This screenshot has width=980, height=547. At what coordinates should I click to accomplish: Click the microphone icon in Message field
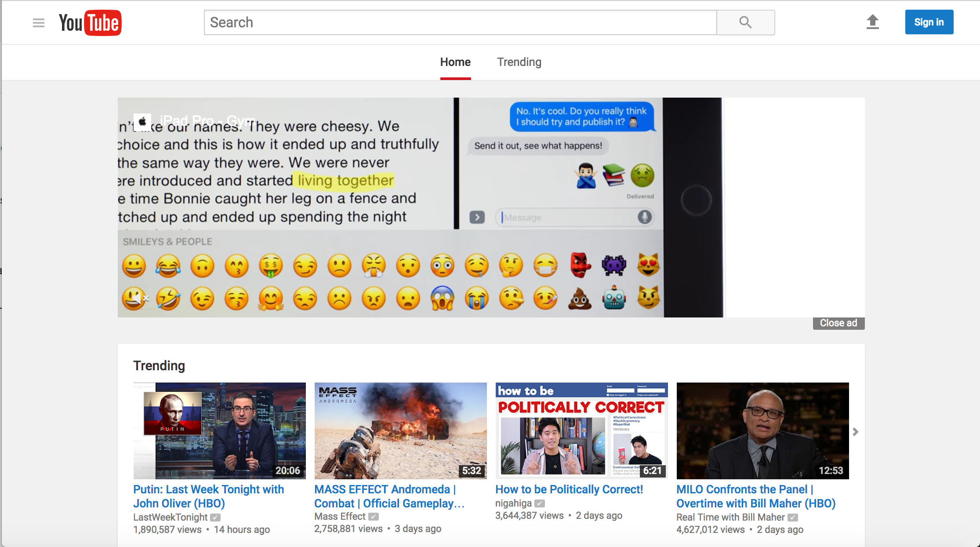click(x=644, y=217)
